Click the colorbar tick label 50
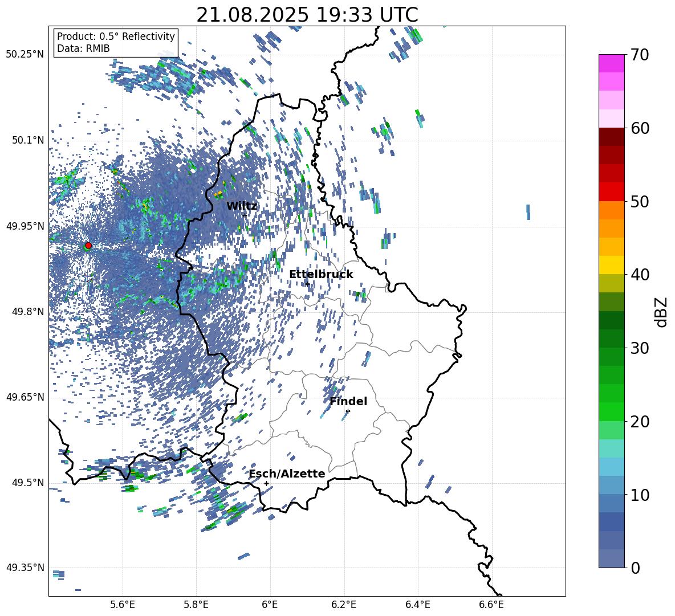675x616 pixels. tap(640, 201)
